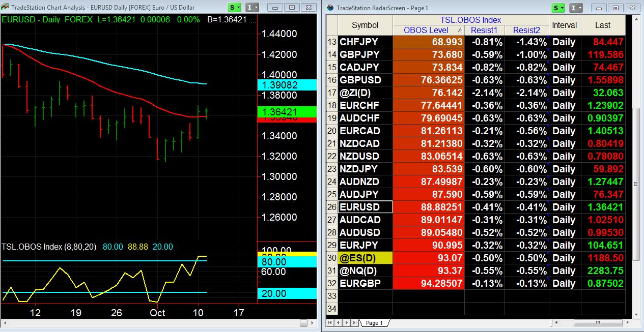
Task: Click the Interval column header
Action: tap(565, 25)
